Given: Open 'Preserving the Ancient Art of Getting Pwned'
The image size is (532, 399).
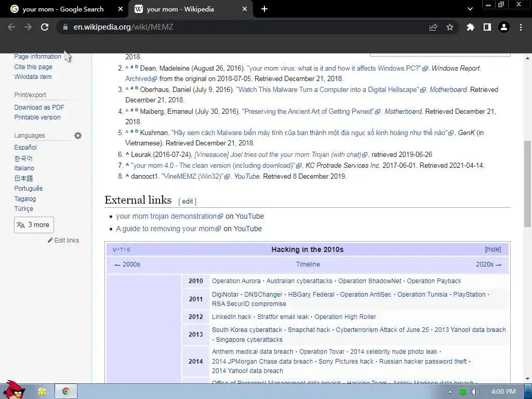Looking at the screenshot, I should [311, 111].
